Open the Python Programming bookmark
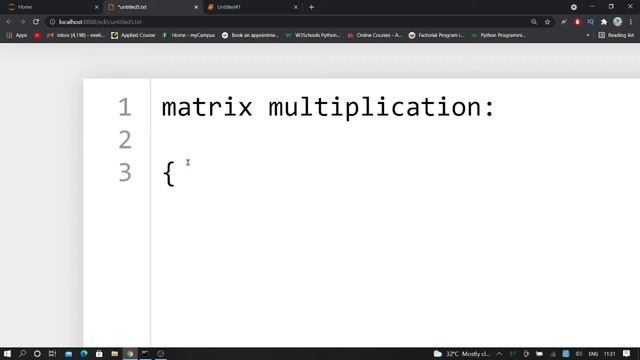 498,36
